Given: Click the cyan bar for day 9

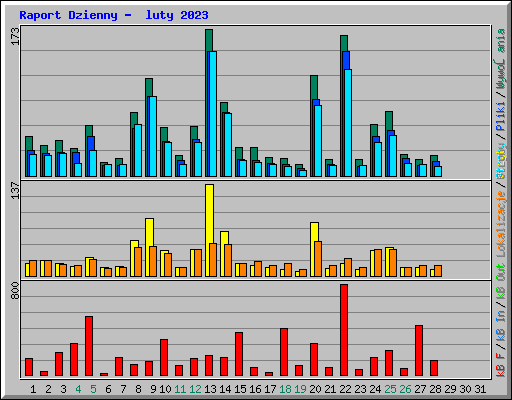Looking at the screenshot, I should click(x=153, y=136).
